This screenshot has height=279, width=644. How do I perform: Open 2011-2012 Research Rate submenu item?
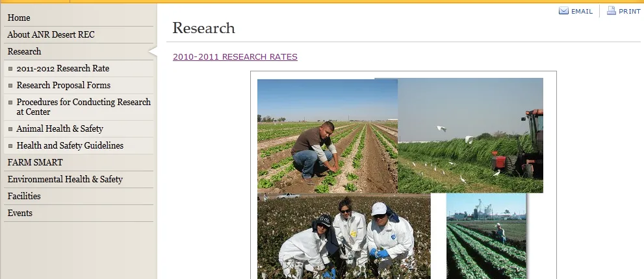(x=63, y=69)
